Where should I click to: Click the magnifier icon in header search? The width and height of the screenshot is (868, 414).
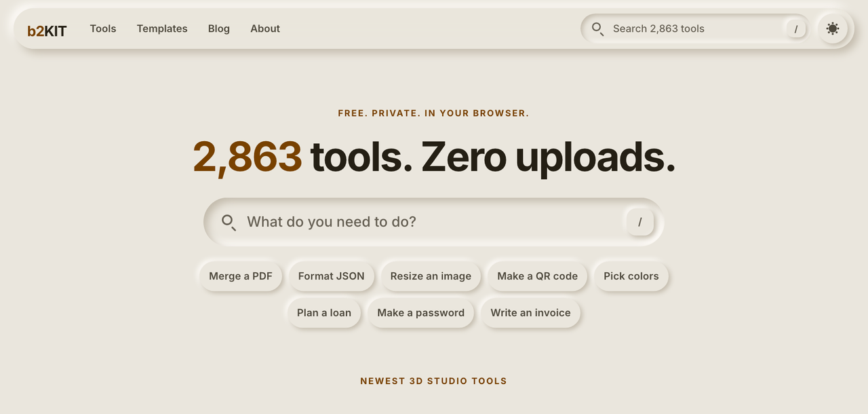597,29
